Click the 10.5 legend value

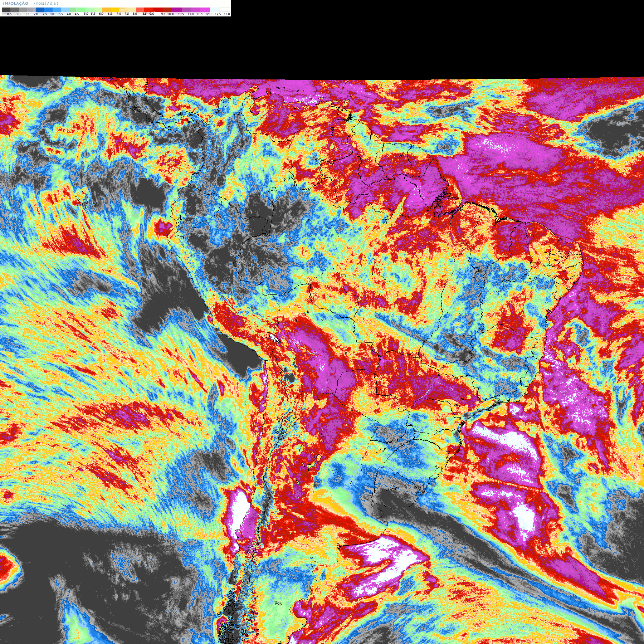(x=181, y=14)
